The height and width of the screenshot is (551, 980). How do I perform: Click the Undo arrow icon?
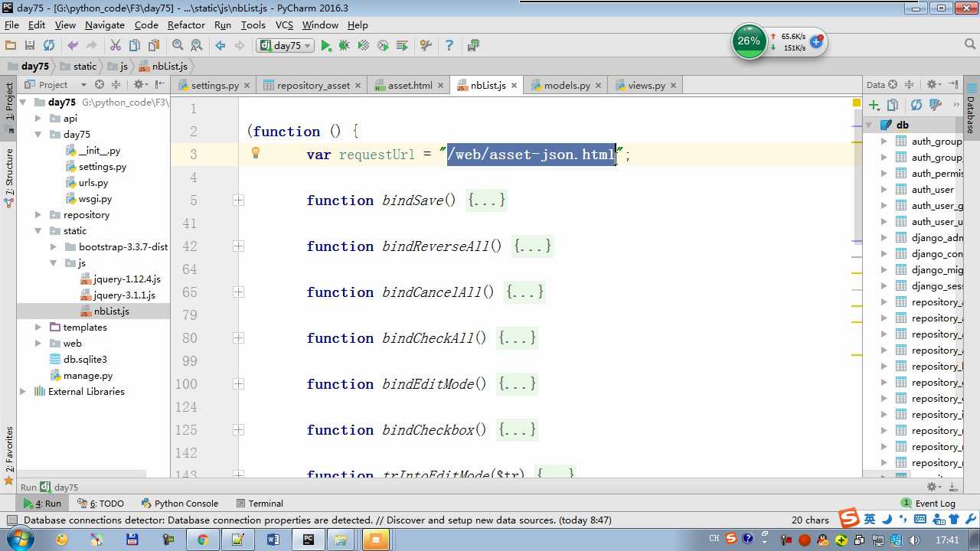pyautogui.click(x=73, y=46)
